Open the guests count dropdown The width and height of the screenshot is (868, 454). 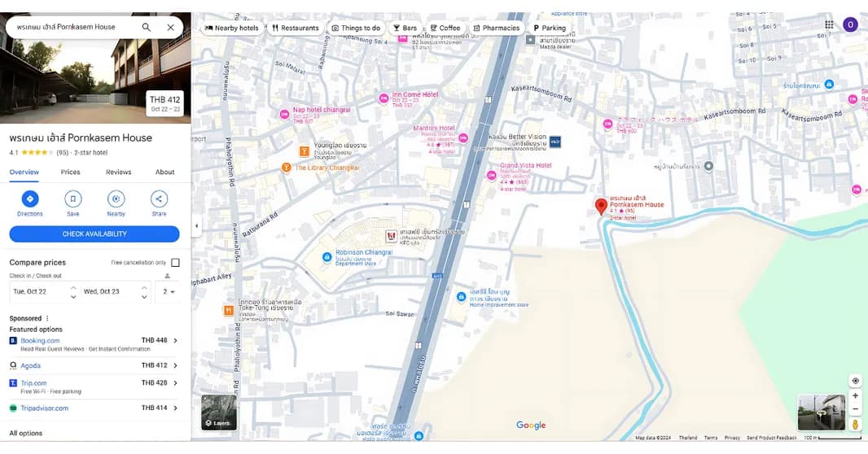[168, 291]
